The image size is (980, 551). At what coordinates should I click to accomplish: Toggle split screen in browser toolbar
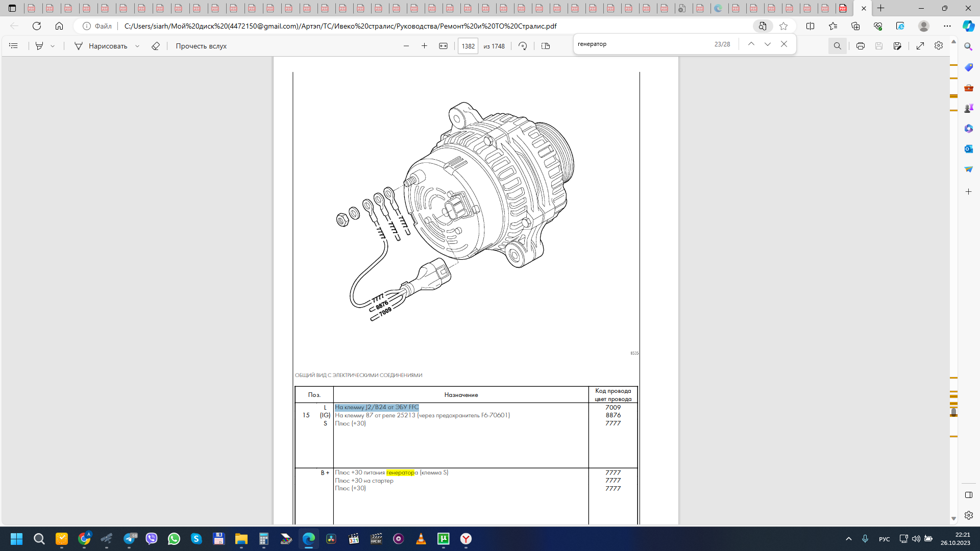coord(810,26)
